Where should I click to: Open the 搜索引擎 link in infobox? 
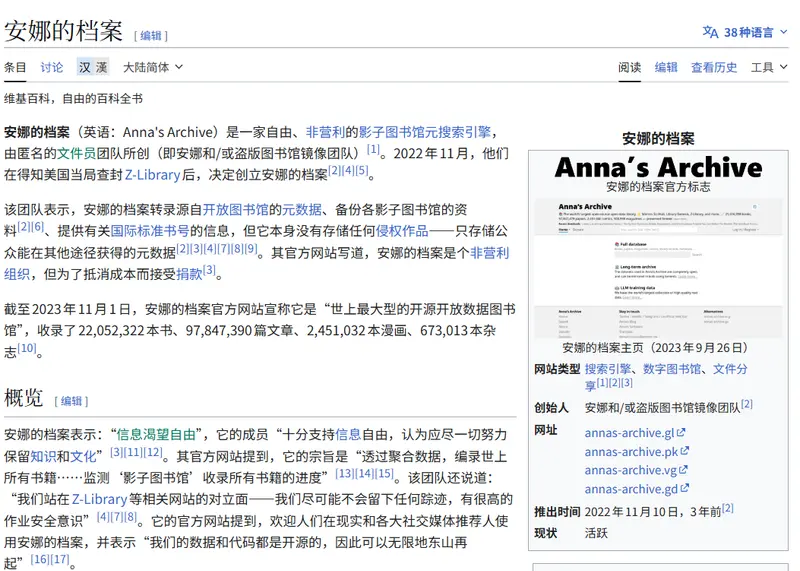point(608,368)
